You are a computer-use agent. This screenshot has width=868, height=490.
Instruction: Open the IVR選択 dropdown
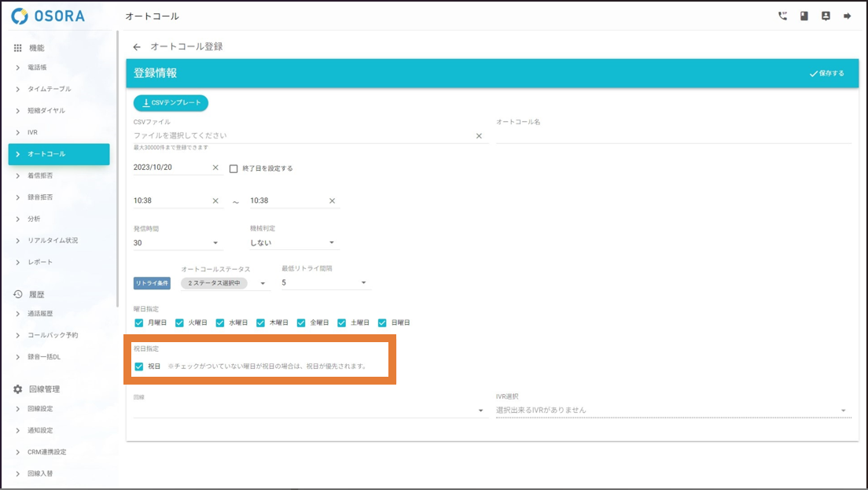coord(672,411)
